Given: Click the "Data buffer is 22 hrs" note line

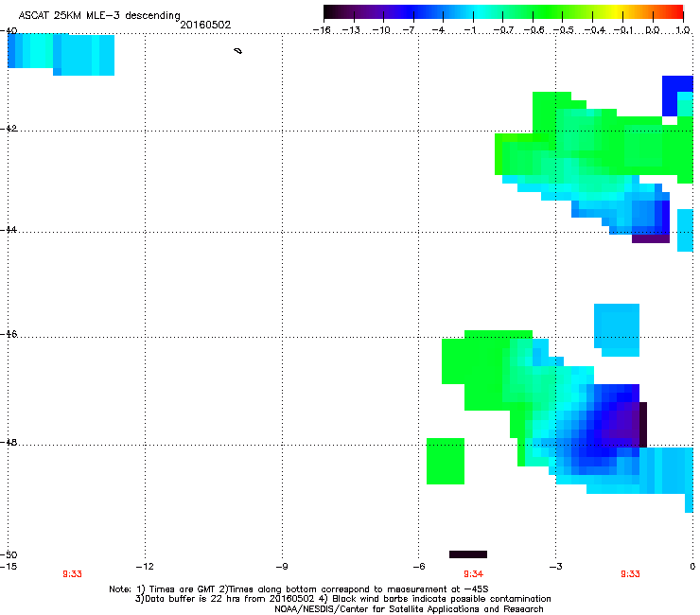Looking at the screenshot, I should point(342,599).
